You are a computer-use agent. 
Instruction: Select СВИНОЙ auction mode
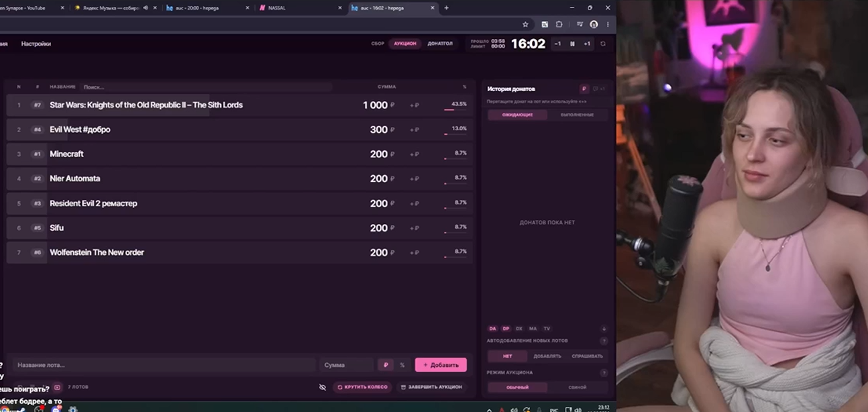(577, 387)
